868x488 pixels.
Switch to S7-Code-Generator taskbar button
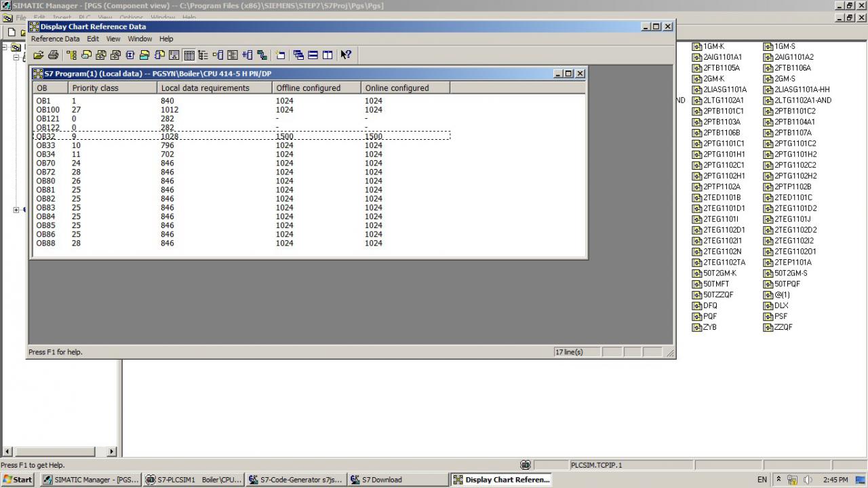point(296,479)
